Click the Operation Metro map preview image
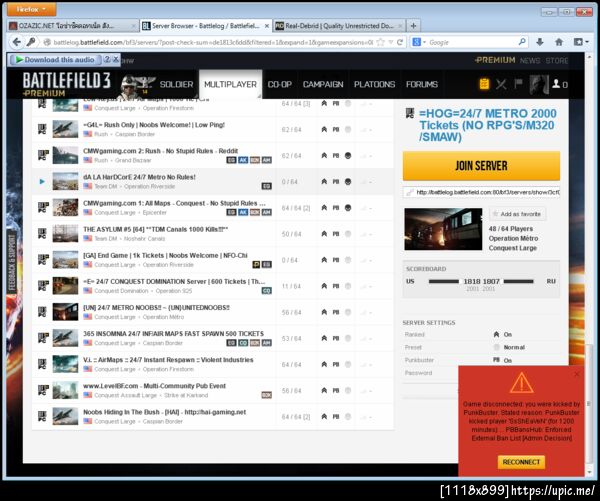 (443, 229)
